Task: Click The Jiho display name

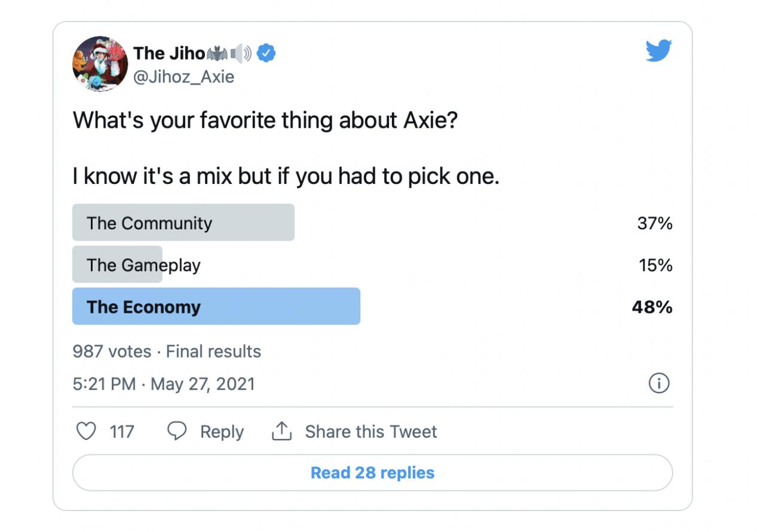Action: 169,54
